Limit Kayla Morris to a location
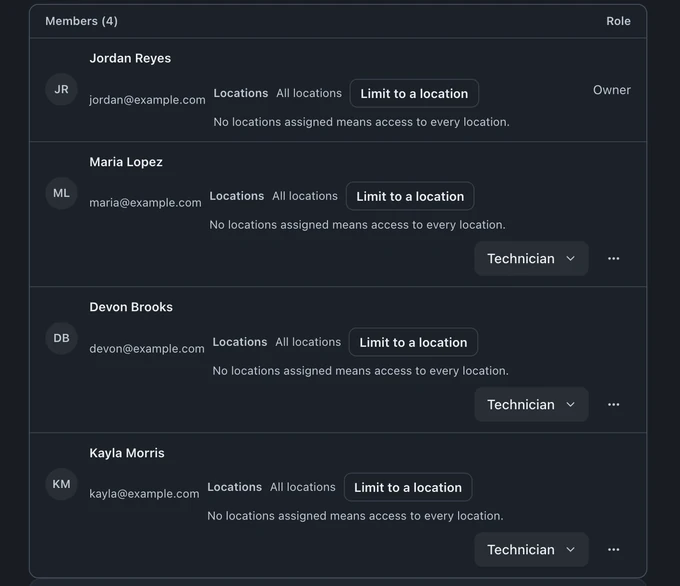This screenshot has height=586, width=680. pyautogui.click(x=408, y=487)
